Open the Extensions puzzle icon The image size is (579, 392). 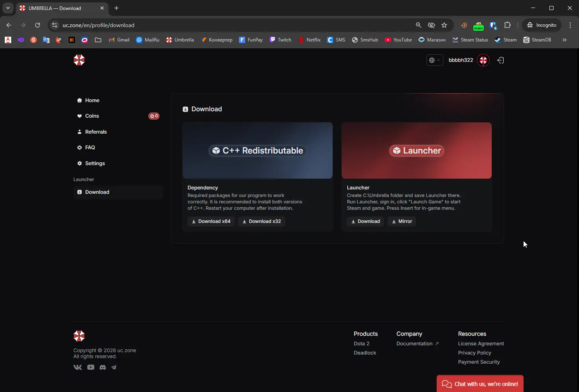tap(507, 25)
